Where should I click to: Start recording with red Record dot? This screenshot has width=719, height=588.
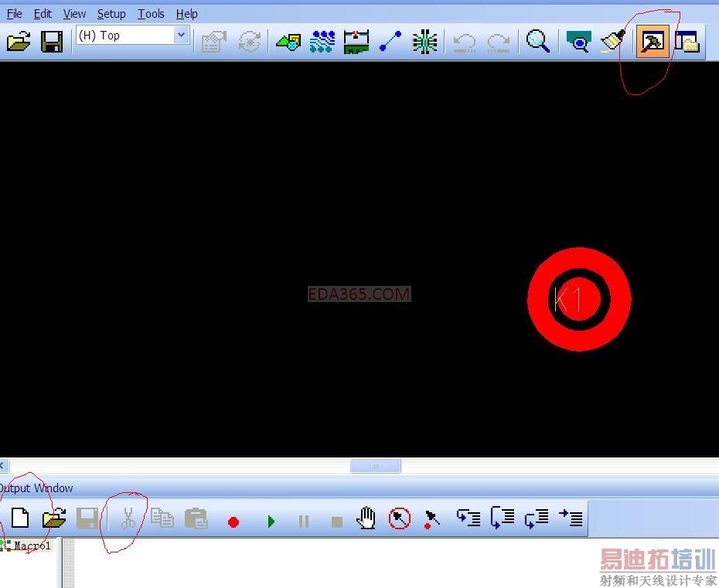click(233, 522)
